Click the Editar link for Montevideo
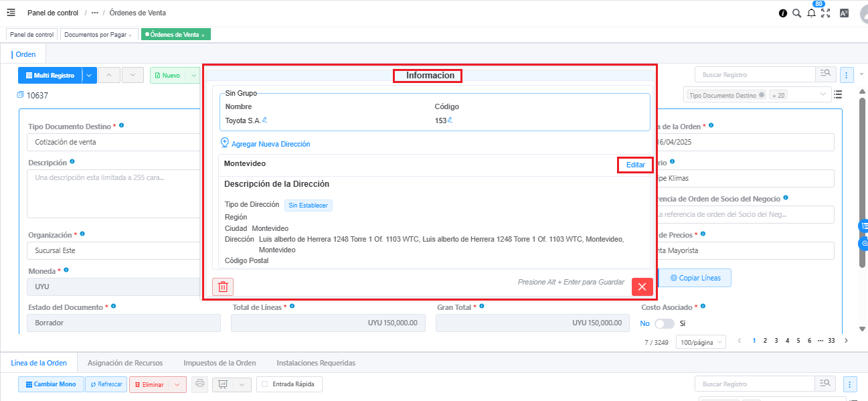This screenshot has height=401, width=868. 635,165
